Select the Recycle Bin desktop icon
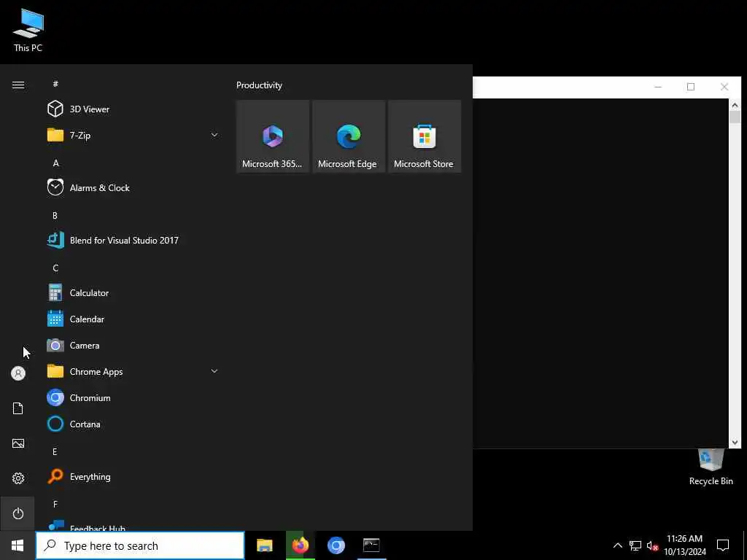This screenshot has width=747, height=560. point(711,468)
